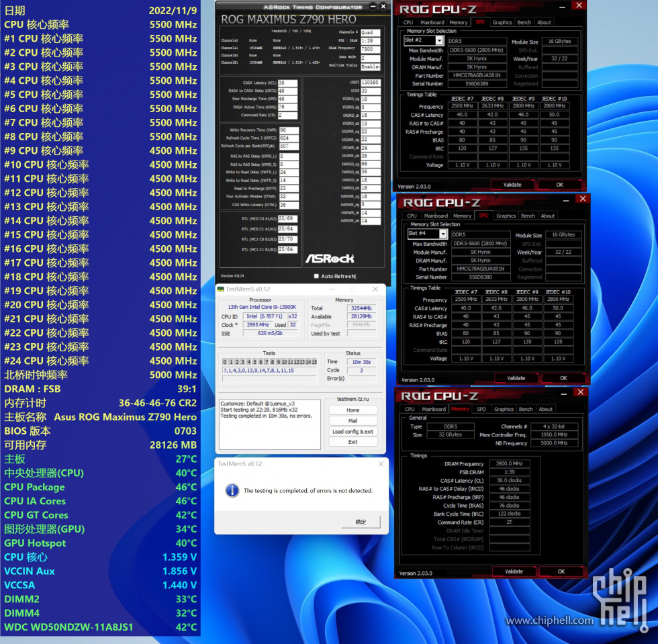The height and width of the screenshot is (644, 658).
Task: Click the TestMem5 Total memory value 32544Mb
Action: click(361, 308)
